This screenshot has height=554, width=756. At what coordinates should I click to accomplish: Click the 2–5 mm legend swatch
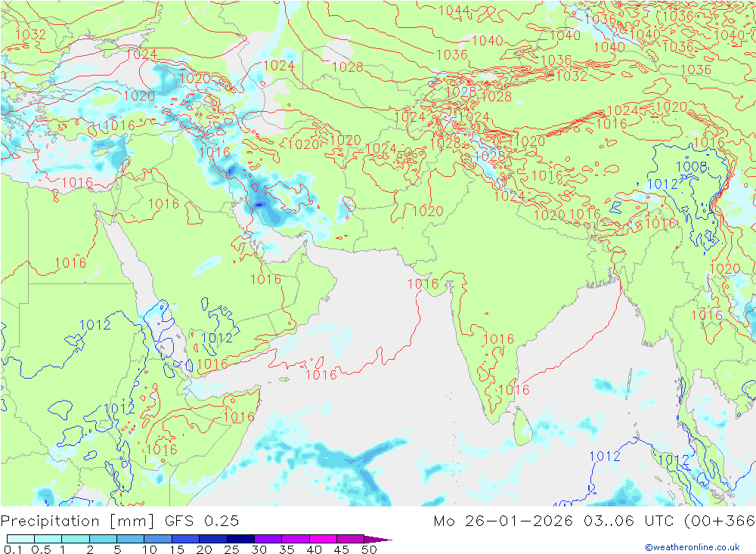103,539
